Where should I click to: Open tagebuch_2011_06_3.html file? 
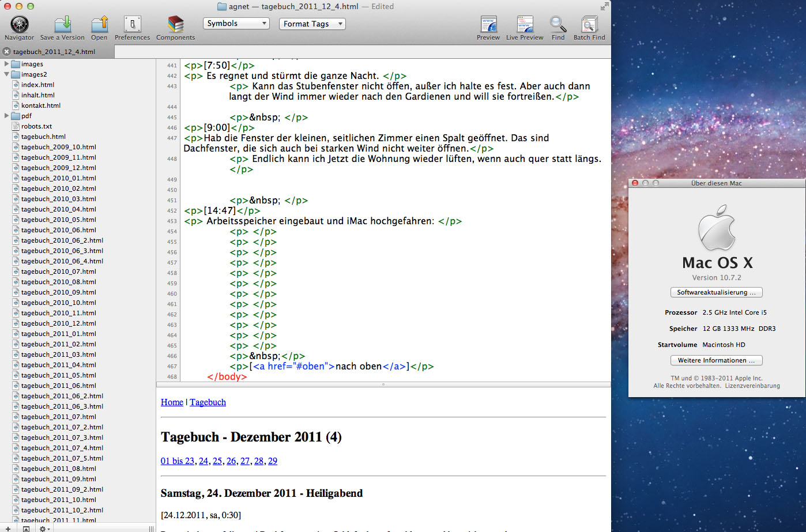[x=62, y=406]
